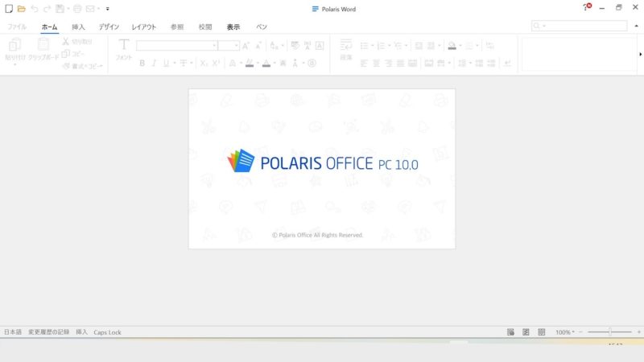
Task: Click the 日本語 language button
Action: click(13, 331)
